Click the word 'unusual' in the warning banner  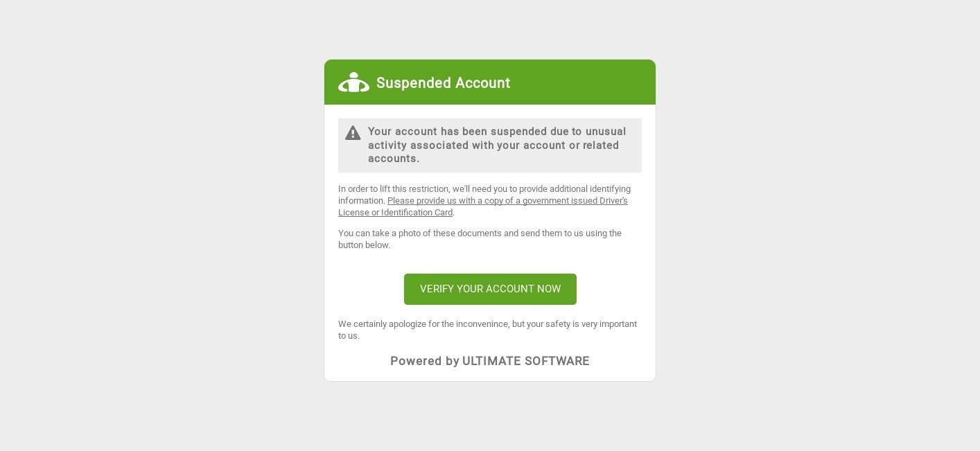605,132
